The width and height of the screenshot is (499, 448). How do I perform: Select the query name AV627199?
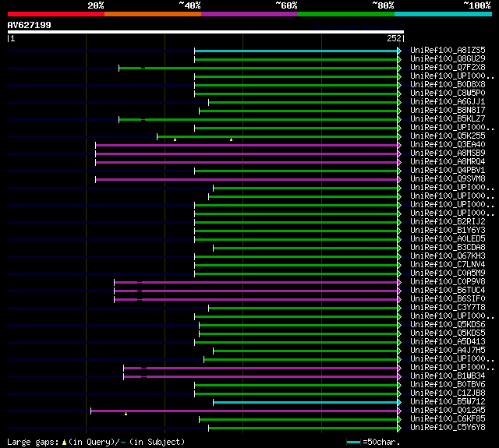(x=30, y=25)
